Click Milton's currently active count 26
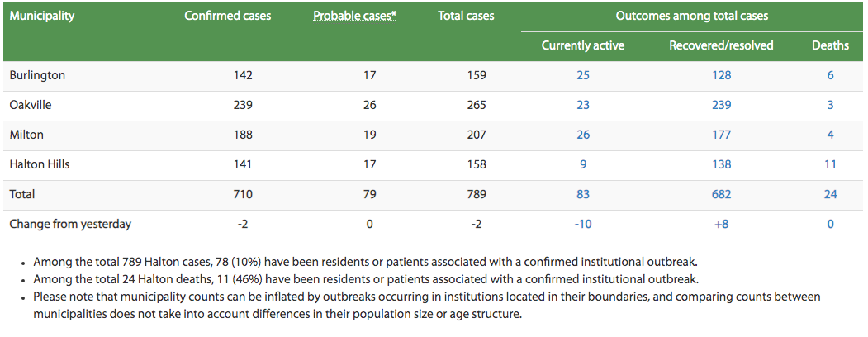 (583, 135)
